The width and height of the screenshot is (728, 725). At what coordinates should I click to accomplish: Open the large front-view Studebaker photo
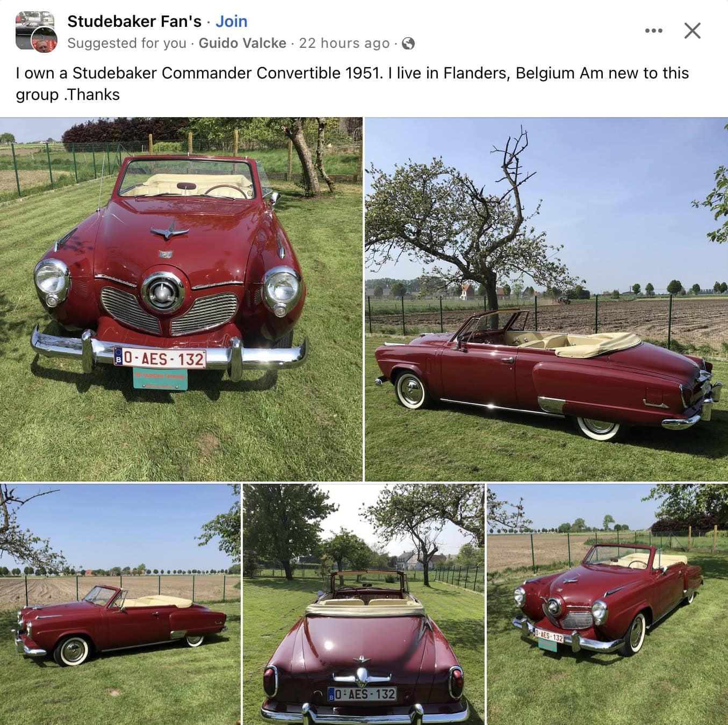(181, 299)
